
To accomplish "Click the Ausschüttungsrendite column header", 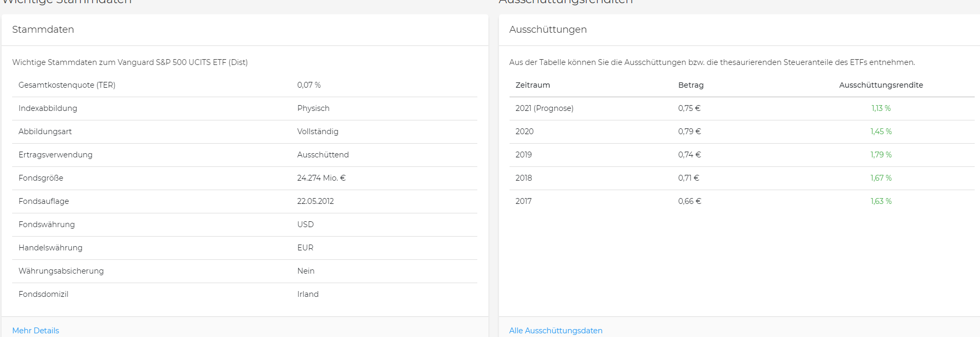I will pyautogui.click(x=881, y=85).
